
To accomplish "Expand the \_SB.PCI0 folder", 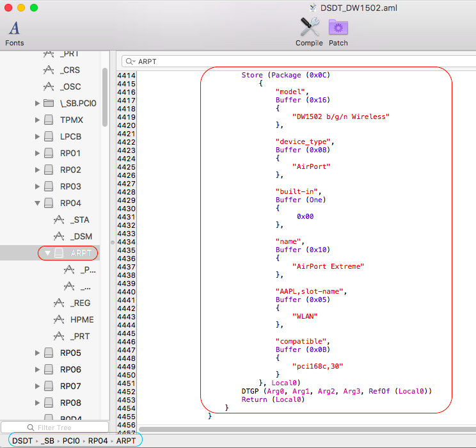I will (37, 103).
